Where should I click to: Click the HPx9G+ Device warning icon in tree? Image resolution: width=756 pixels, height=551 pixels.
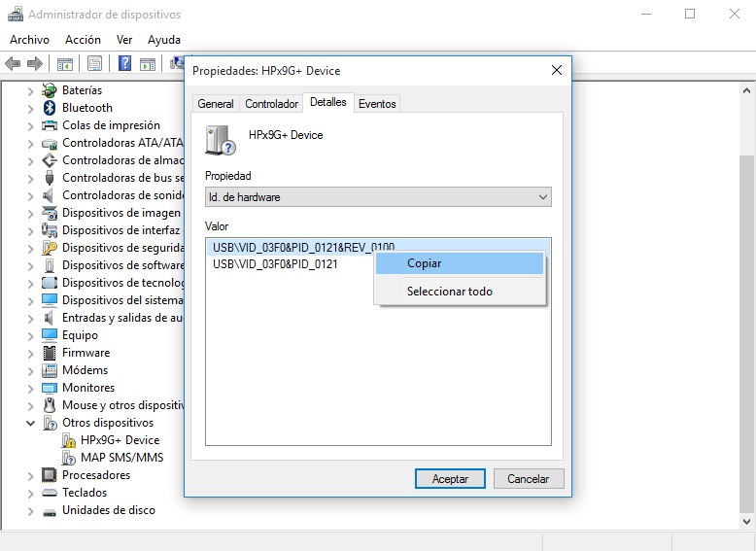[69, 440]
